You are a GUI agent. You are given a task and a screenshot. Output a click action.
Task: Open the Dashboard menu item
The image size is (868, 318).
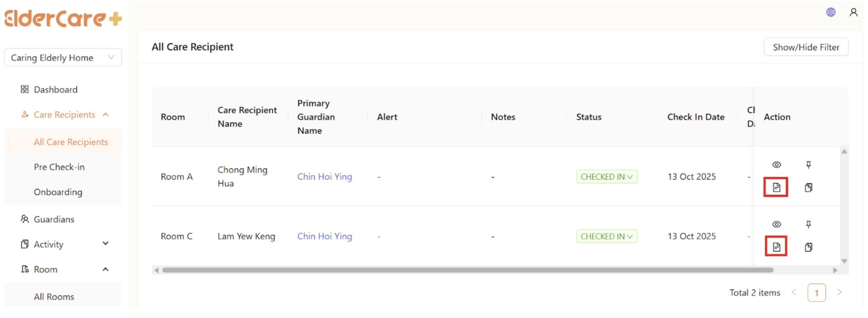coord(56,90)
